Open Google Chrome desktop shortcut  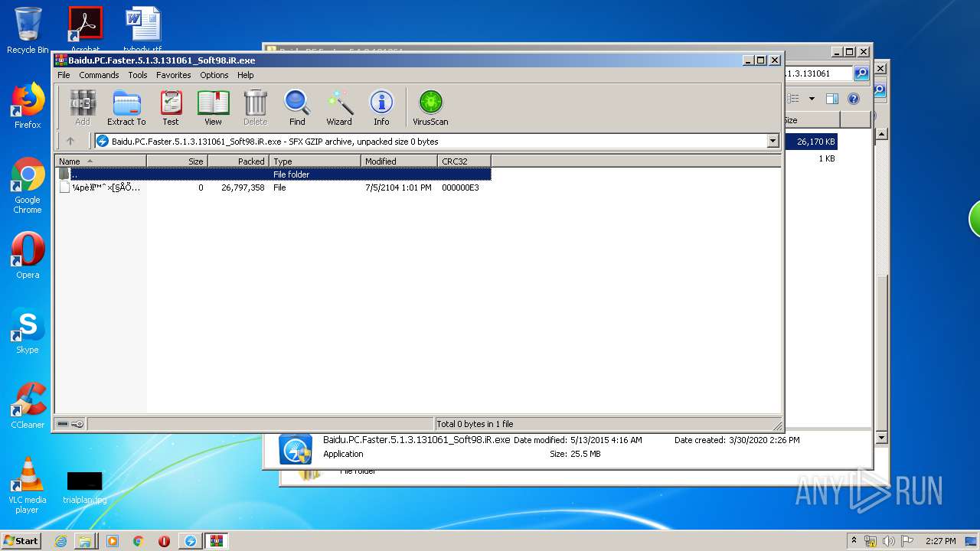[28, 186]
